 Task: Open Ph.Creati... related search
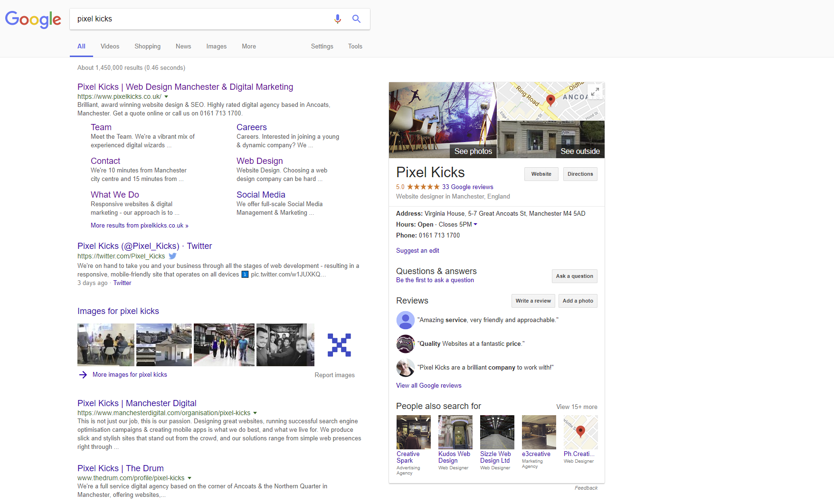pyautogui.click(x=580, y=439)
